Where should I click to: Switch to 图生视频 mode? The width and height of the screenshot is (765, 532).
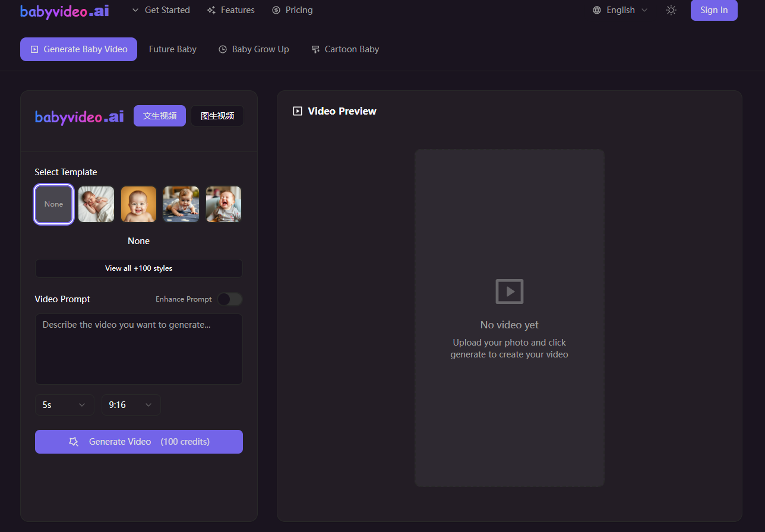(x=217, y=116)
